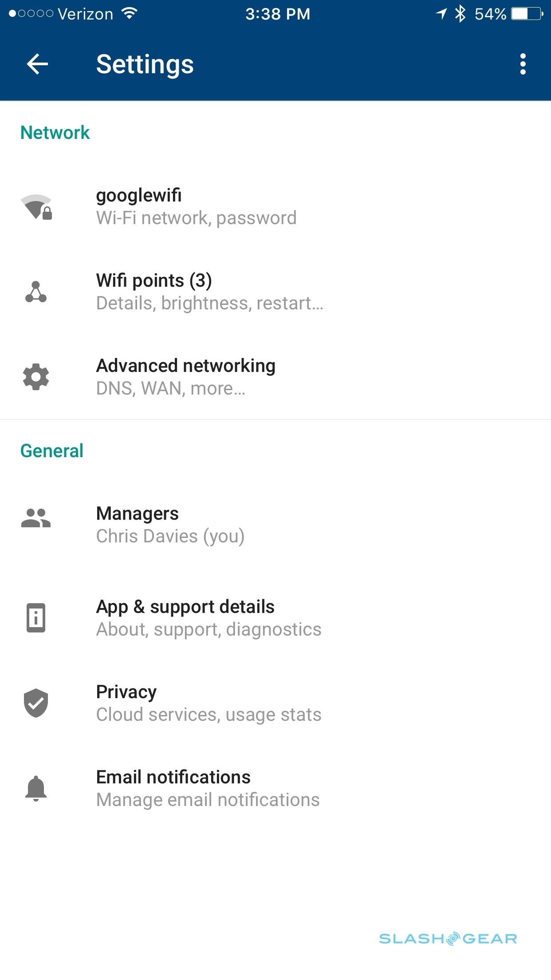Tap the Settings page title
The height and width of the screenshot is (980, 551).
click(145, 64)
